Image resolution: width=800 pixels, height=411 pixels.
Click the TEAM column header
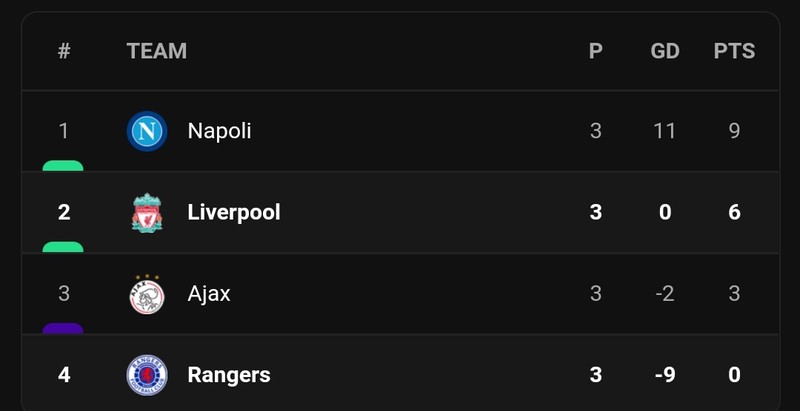(157, 51)
